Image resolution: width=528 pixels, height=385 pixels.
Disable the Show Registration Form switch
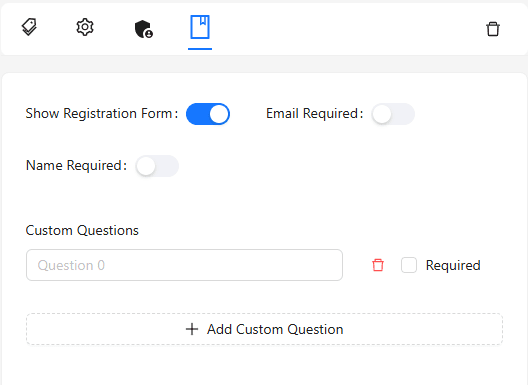[208, 114]
